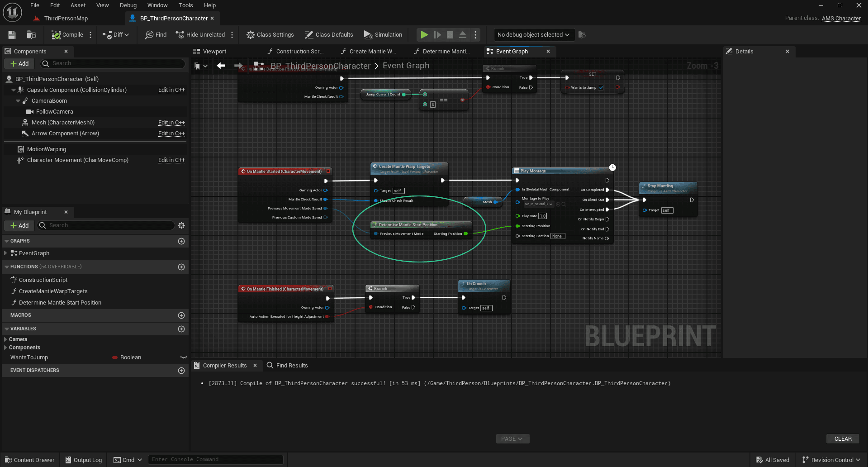Open the Tools menu
Viewport: 868px width, 467px height.
point(185,5)
